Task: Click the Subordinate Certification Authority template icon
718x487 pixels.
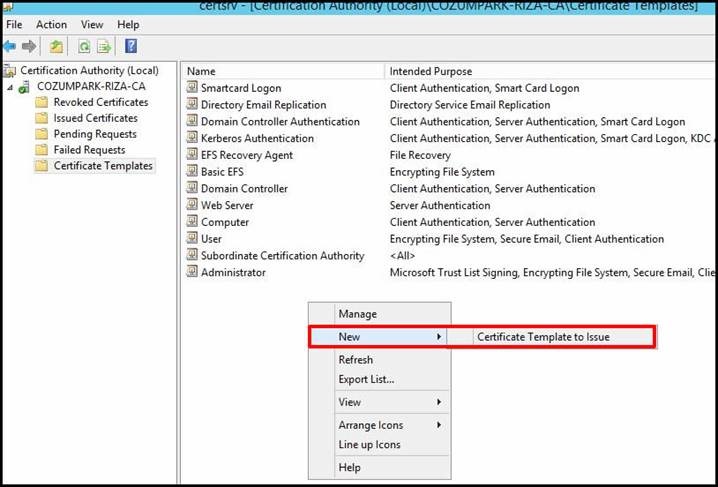Action: pos(192,255)
